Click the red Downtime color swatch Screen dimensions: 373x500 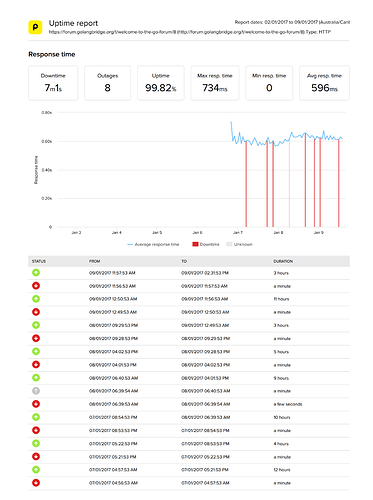[195, 244]
